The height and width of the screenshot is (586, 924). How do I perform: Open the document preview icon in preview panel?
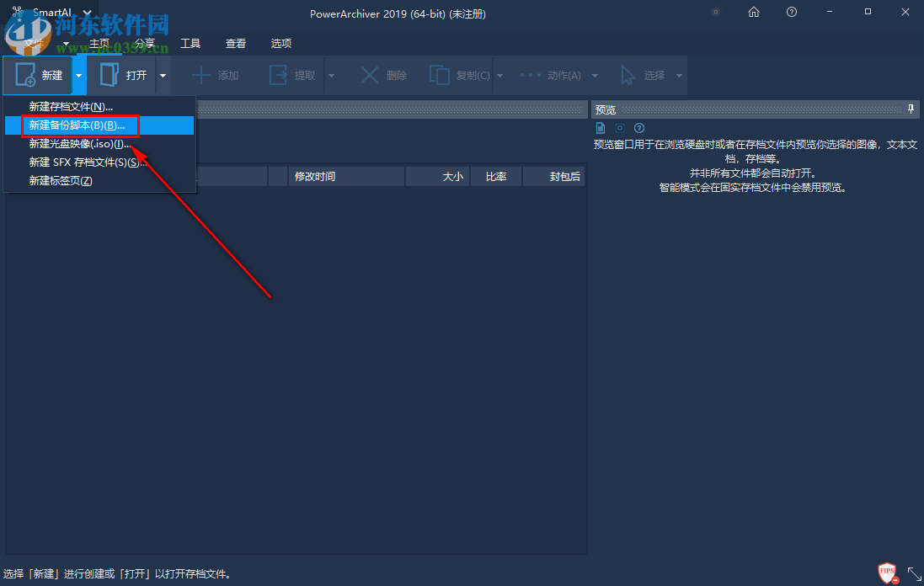600,127
